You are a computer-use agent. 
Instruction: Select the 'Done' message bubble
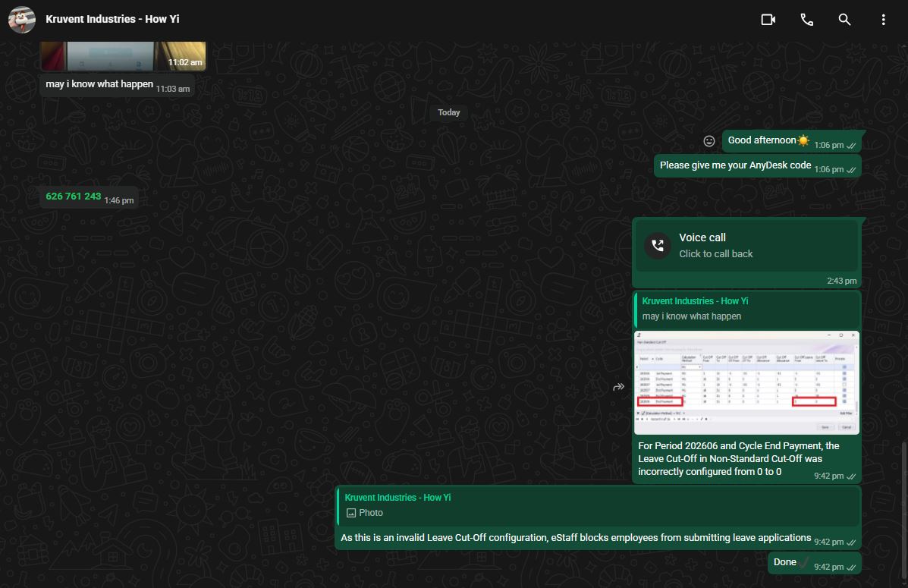click(x=814, y=563)
